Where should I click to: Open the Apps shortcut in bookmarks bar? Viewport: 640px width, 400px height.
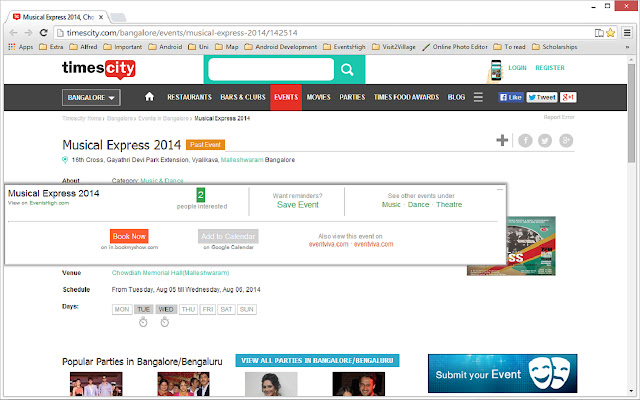pos(20,47)
